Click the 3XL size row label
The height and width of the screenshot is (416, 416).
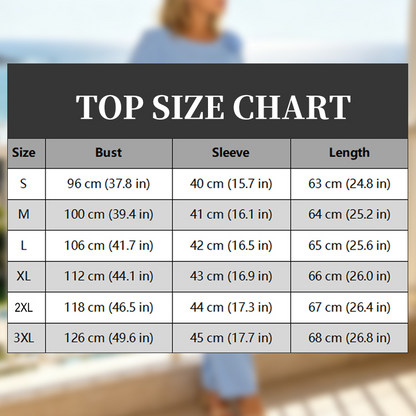point(23,338)
